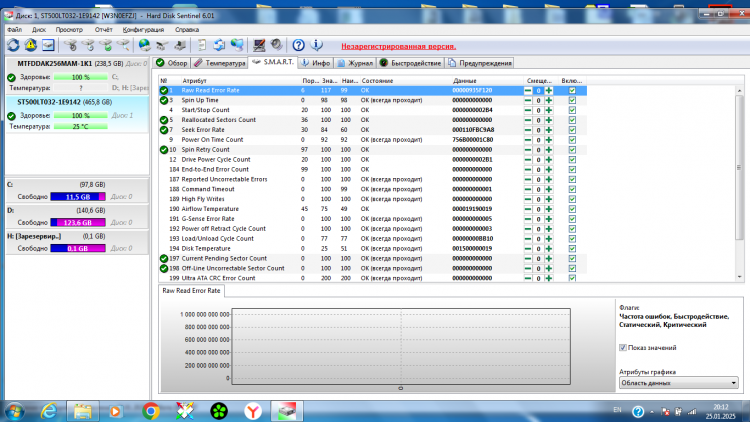Click the plus offset button for Seek Error Rate
Screen dimensions: 750x422
[549, 130]
